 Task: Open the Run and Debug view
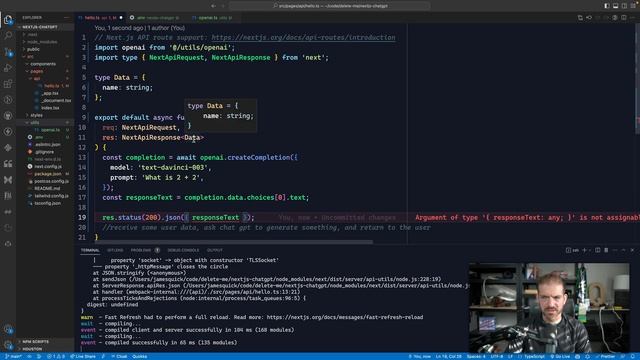(8, 68)
